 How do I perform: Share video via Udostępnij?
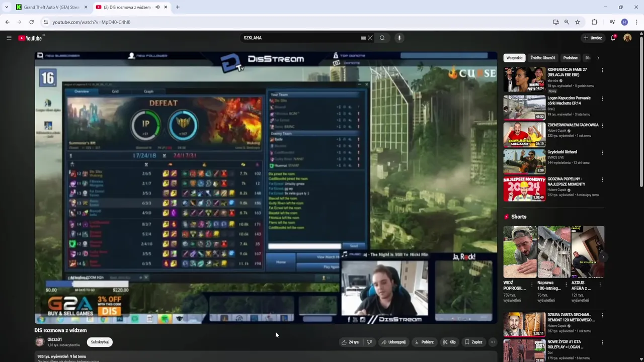click(x=393, y=342)
